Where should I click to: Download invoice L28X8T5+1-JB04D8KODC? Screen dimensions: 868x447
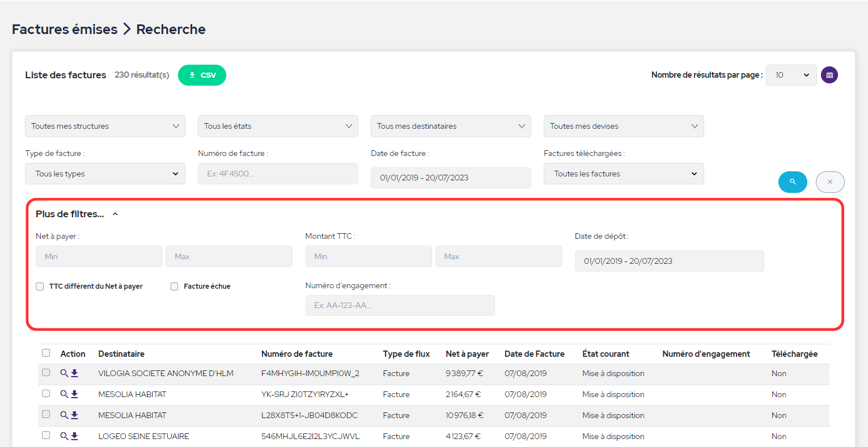pos(74,415)
